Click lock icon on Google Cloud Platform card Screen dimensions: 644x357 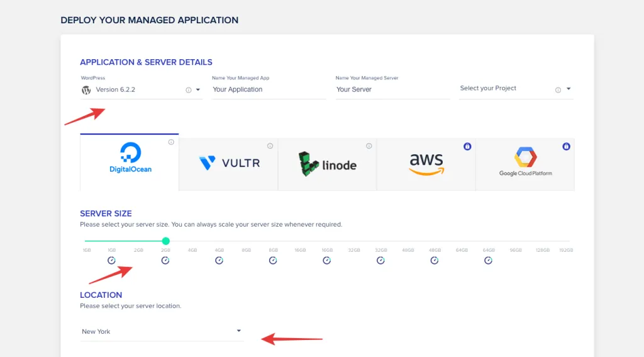click(566, 146)
